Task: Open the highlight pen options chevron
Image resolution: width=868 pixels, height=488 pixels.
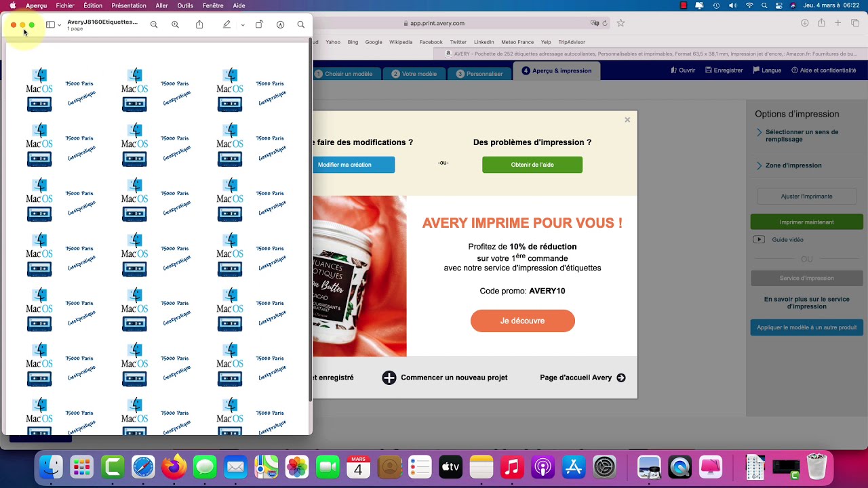Action: pyautogui.click(x=243, y=25)
